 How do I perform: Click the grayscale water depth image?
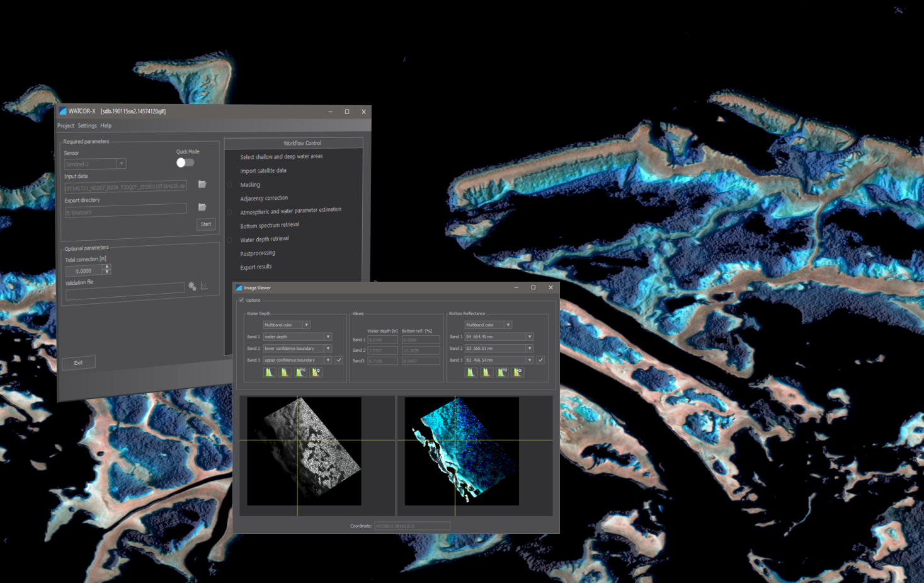point(304,451)
